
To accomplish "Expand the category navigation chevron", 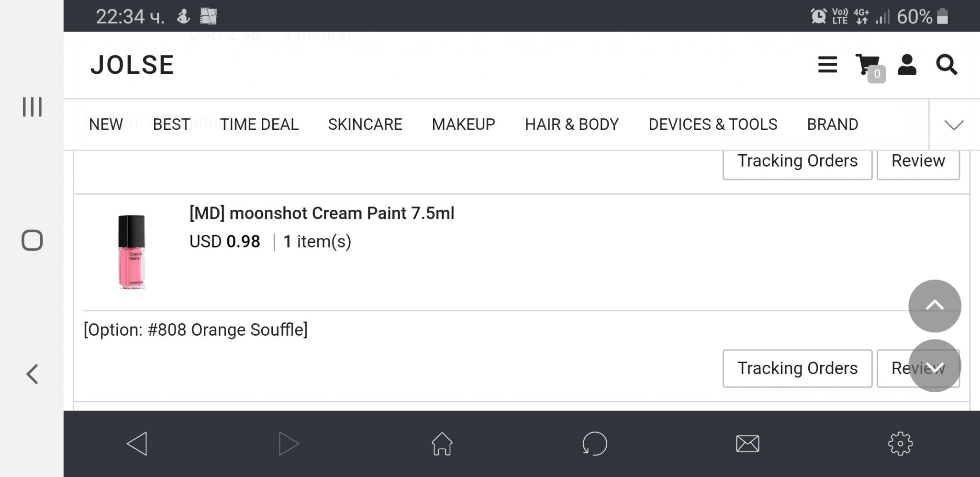I will tap(954, 125).
